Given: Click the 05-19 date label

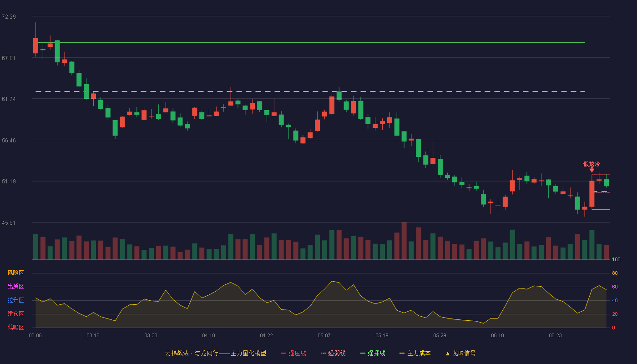Looking at the screenshot, I should coord(382,335).
